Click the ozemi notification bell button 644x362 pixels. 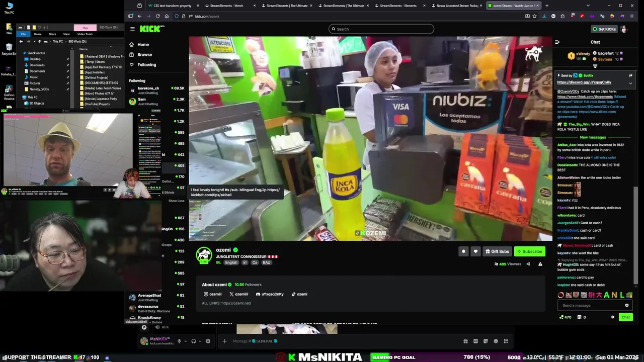[463, 251]
